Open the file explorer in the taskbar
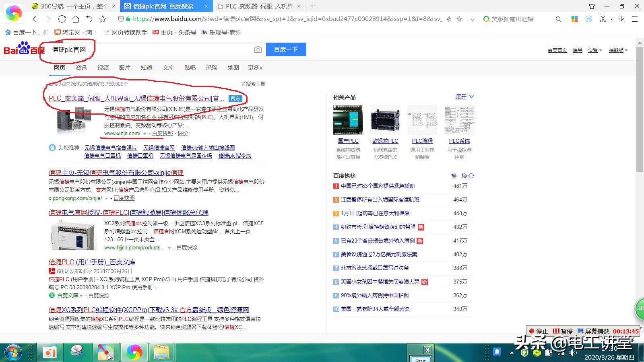Viewport: 644px width, 362px height. (x=162, y=353)
